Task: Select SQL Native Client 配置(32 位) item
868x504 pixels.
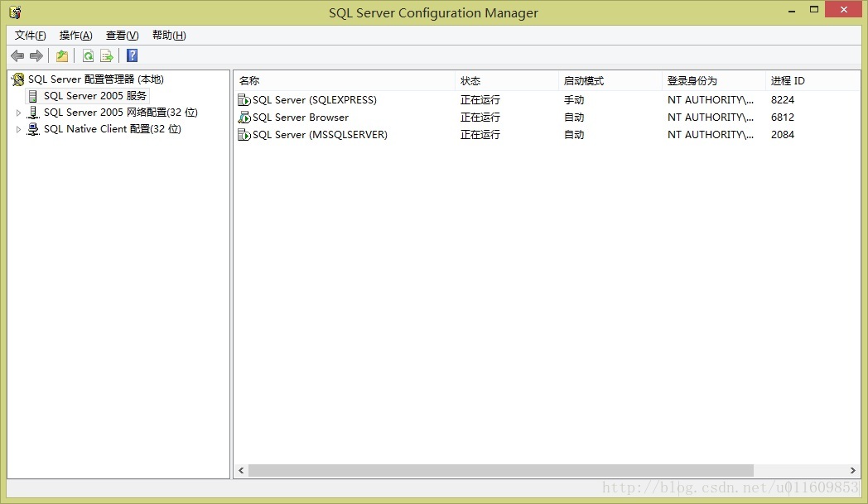Action: [x=113, y=129]
